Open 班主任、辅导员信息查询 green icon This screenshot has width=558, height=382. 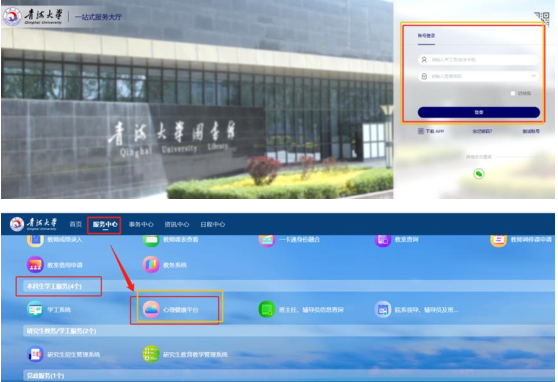pyautogui.click(x=267, y=310)
